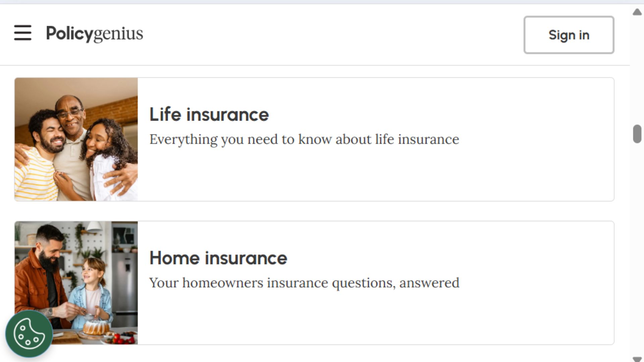Open the cookie preferences icon
Screen dimensions: 644x362
29,334
